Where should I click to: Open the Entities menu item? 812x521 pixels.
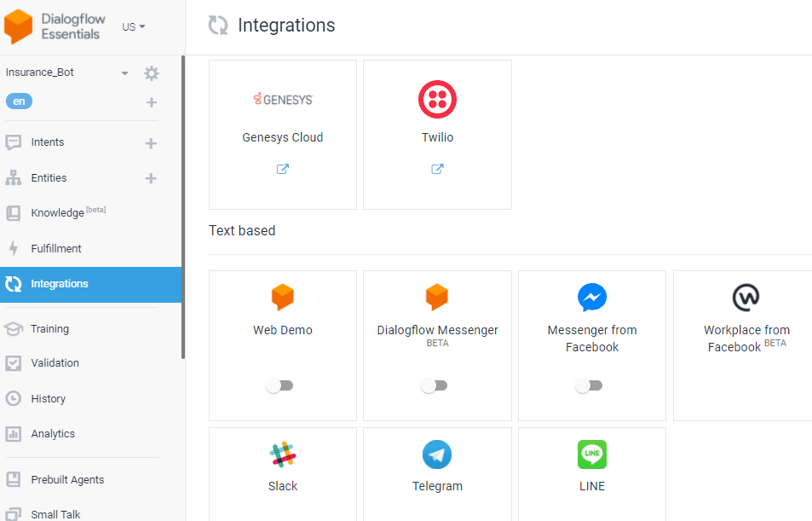49,178
